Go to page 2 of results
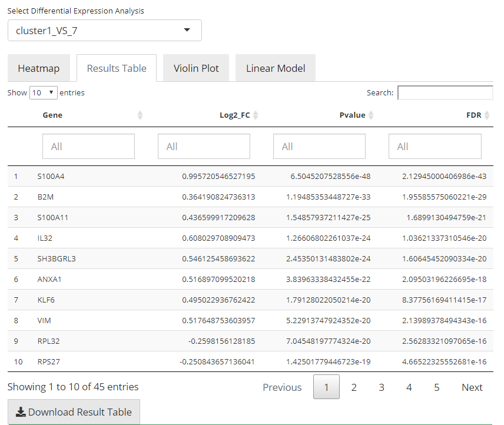Screen dimensions: 504x425 (x=354, y=387)
